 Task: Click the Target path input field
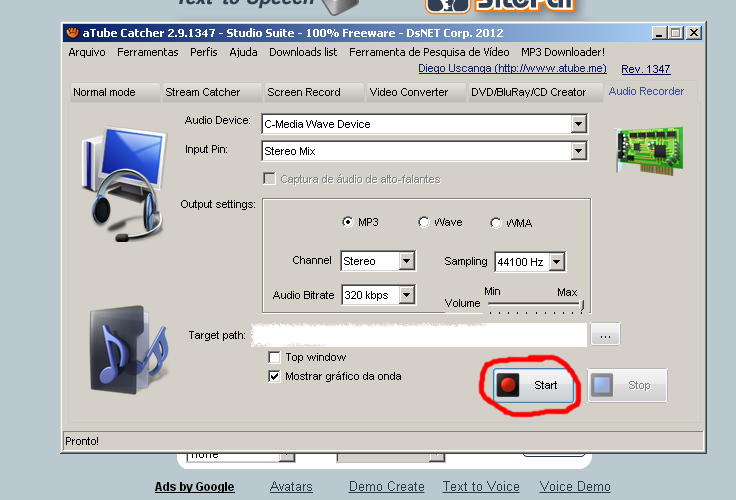pyautogui.click(x=419, y=335)
